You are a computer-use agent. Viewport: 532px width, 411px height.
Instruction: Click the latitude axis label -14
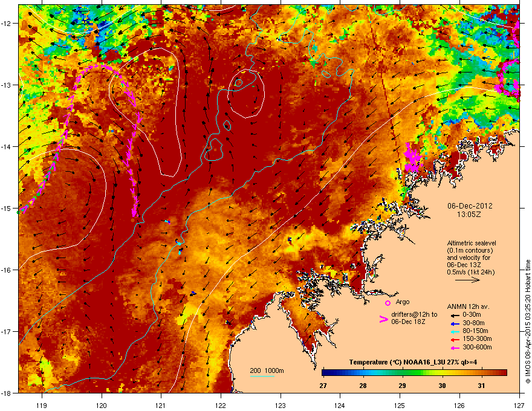point(7,147)
